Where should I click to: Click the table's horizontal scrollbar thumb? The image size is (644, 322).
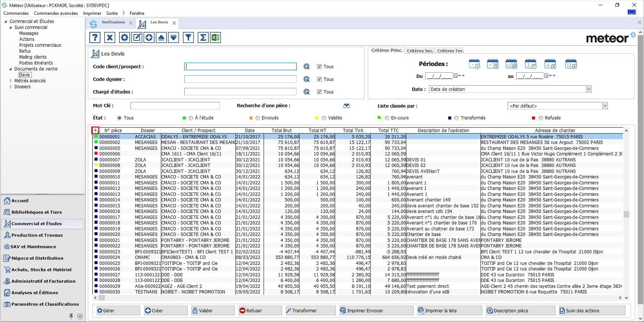(102, 298)
